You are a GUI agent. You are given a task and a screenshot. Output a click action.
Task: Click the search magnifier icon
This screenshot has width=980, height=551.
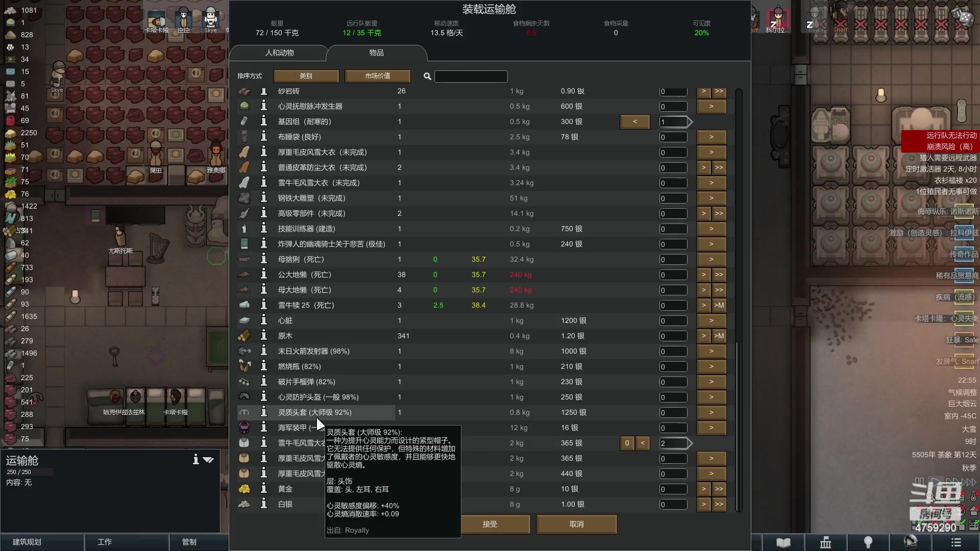pos(427,76)
